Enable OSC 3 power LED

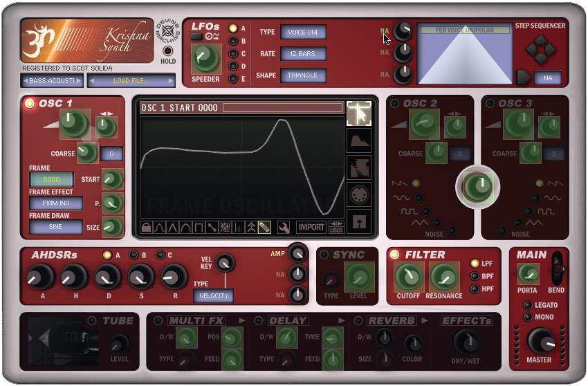[489, 103]
